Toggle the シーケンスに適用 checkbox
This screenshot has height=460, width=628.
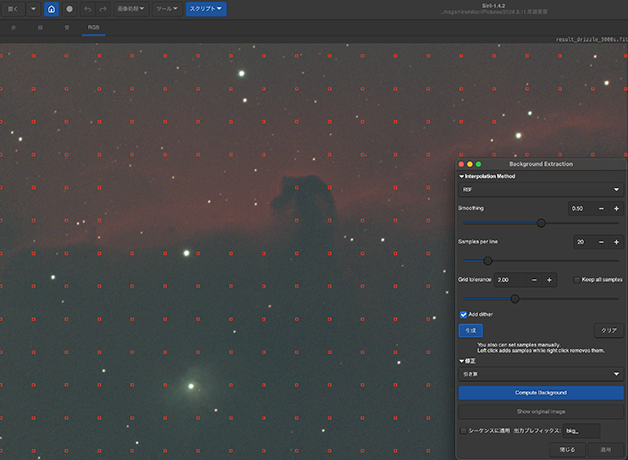462,431
